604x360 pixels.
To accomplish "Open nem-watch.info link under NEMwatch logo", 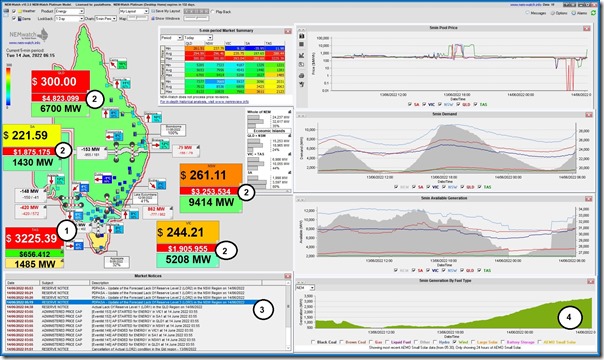I will coord(24,43).
